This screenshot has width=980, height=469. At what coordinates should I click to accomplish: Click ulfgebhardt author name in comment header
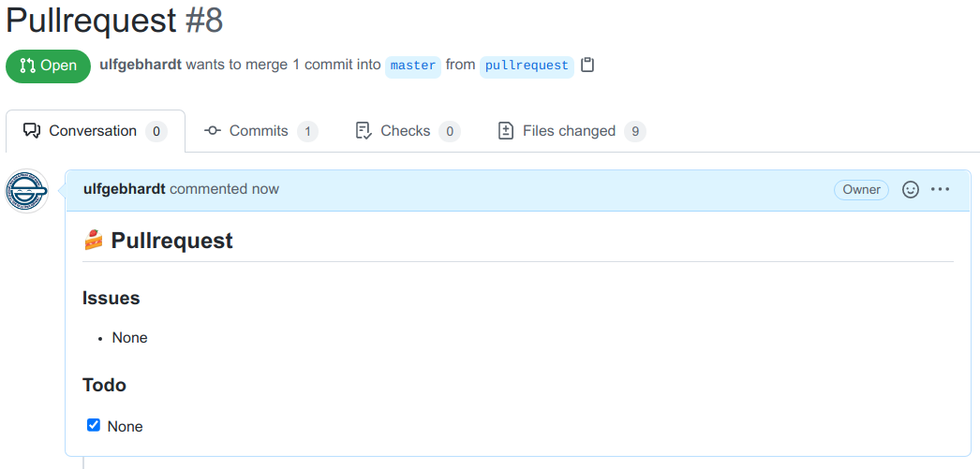(x=125, y=189)
